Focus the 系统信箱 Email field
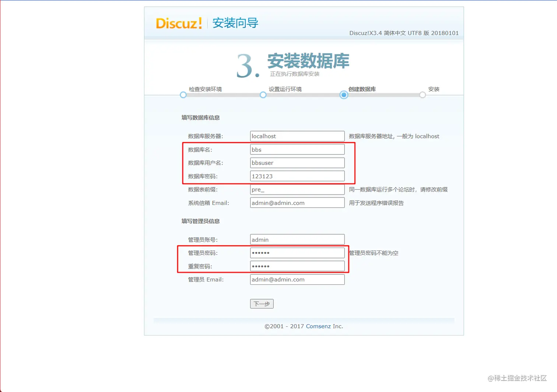The width and height of the screenshot is (557, 392). coord(297,203)
